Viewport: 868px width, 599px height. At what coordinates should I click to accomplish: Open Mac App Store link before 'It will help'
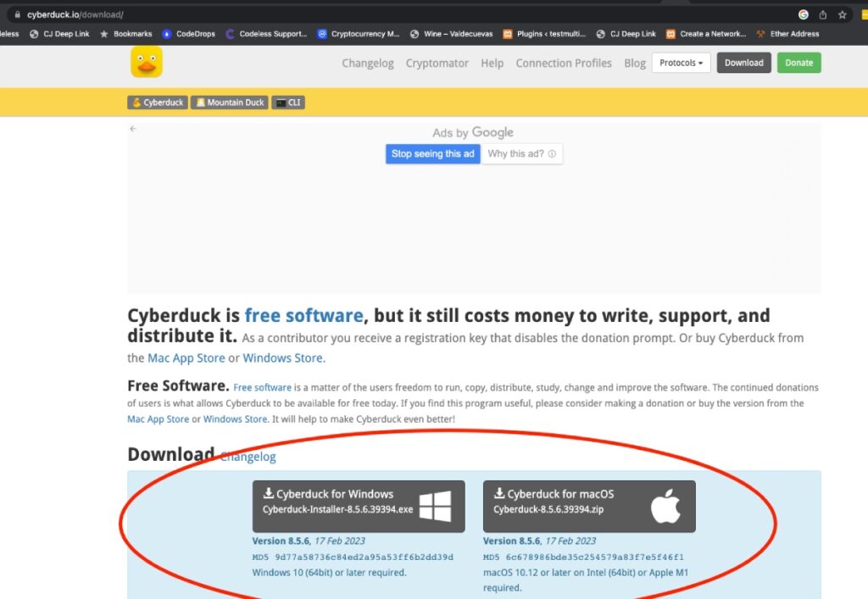click(158, 419)
